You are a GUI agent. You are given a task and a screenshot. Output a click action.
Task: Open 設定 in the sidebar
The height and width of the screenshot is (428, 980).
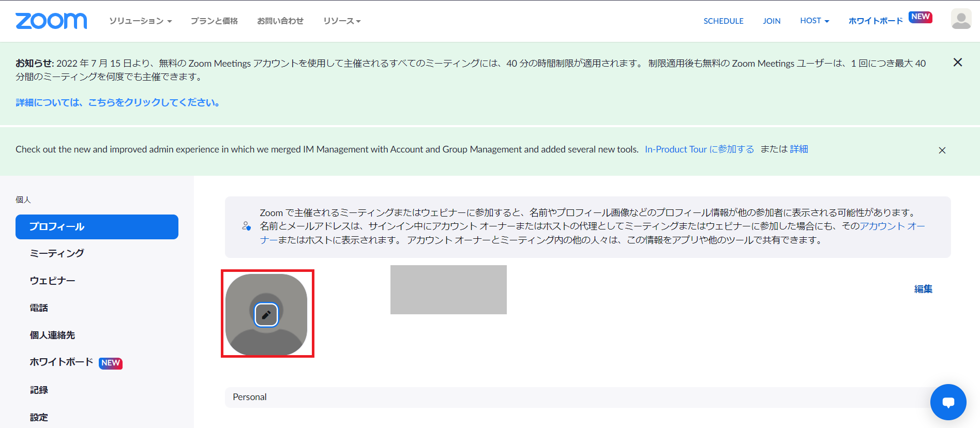pyautogui.click(x=39, y=417)
